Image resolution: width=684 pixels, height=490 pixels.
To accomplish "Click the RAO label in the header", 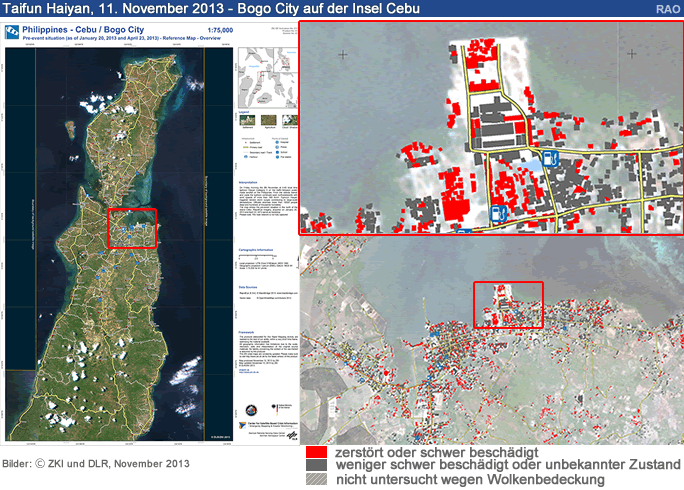I will click(x=668, y=9).
